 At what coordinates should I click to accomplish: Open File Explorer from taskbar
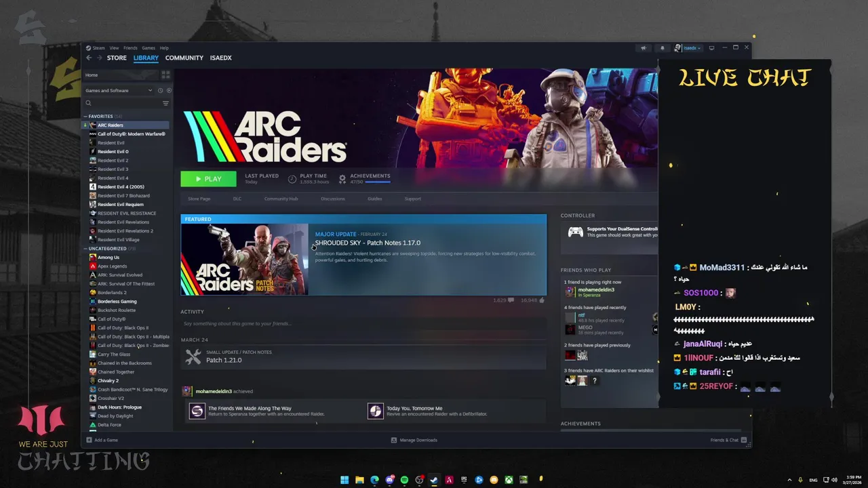359,480
